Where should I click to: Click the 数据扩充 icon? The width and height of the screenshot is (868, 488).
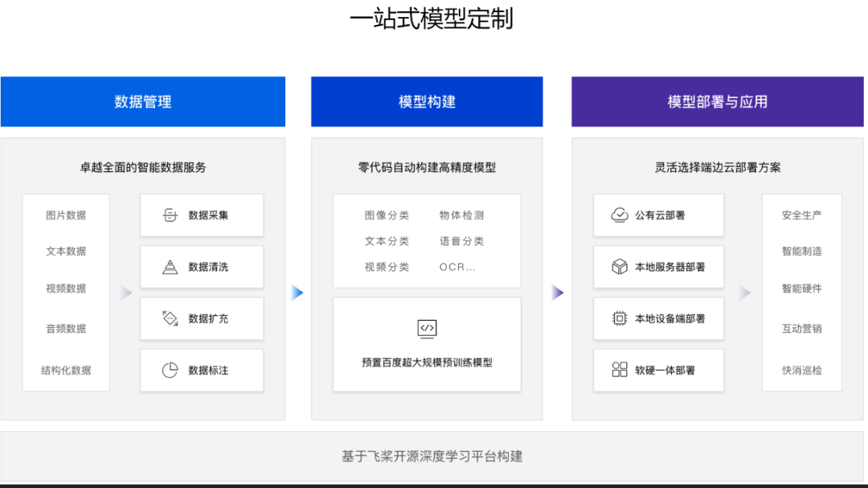click(x=170, y=318)
